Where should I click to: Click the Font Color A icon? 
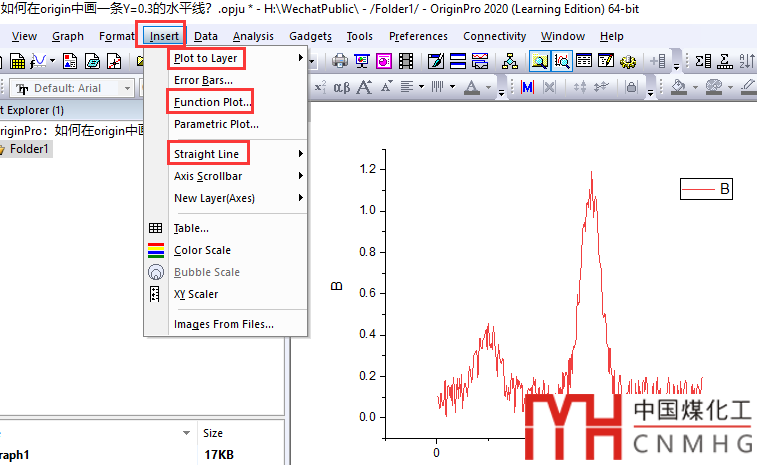click(x=472, y=87)
